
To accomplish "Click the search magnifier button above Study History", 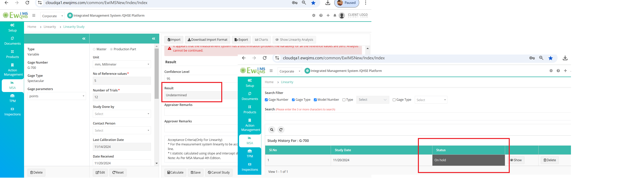I will pos(272,130).
